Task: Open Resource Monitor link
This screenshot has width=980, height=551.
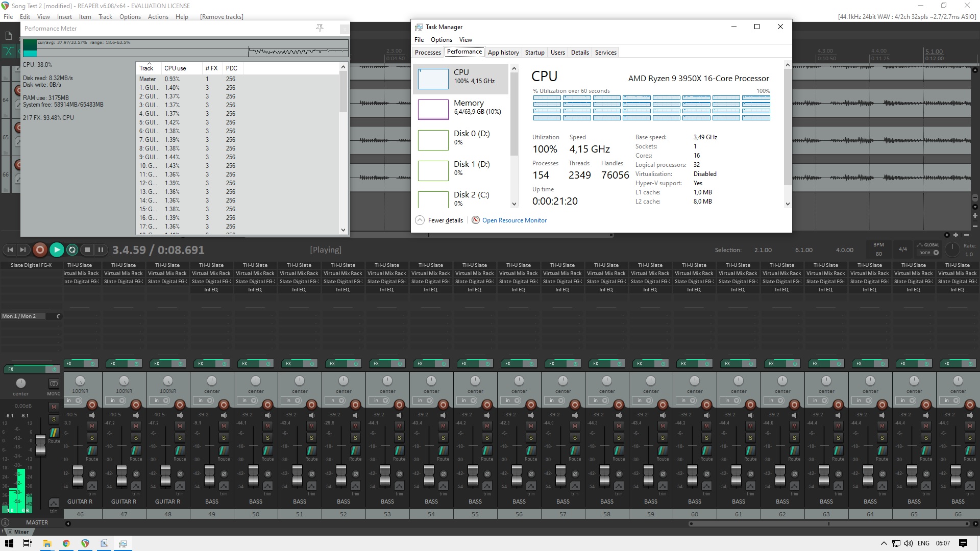Action: (x=514, y=220)
